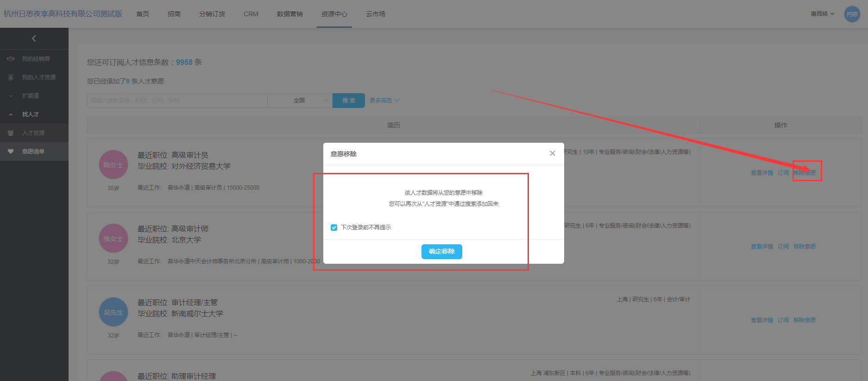Click the user avatar in top right
The height and width of the screenshot is (381, 868).
coord(852,14)
